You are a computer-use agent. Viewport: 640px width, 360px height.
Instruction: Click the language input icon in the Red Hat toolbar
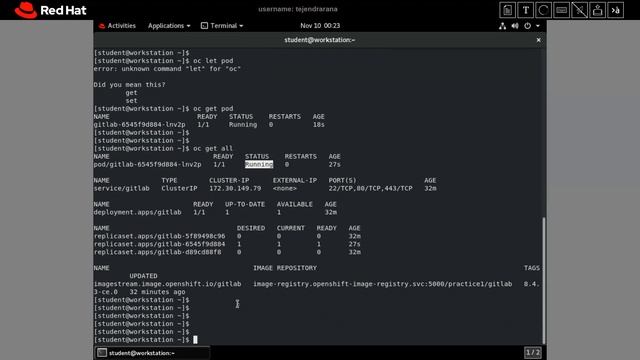(x=616, y=10)
